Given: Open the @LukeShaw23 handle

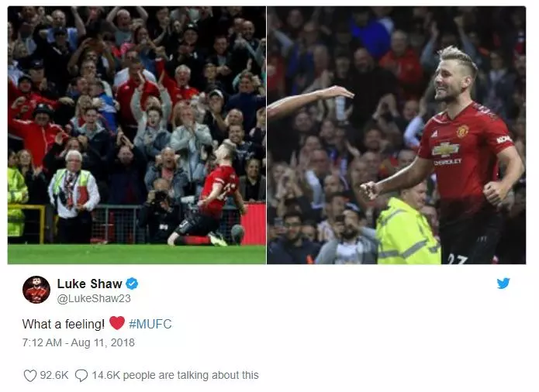Looking at the screenshot, I should pyautogui.click(x=94, y=298).
